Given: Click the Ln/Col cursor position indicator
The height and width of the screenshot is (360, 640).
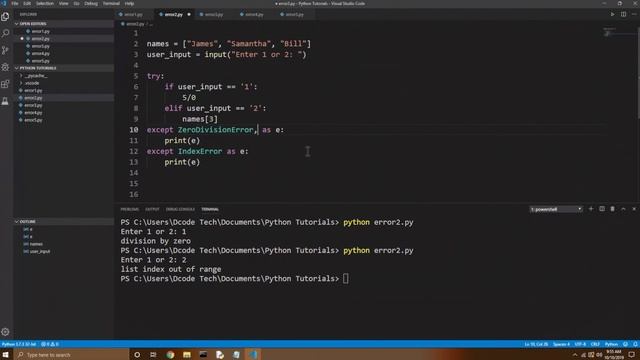Looking at the screenshot, I should (536, 344).
